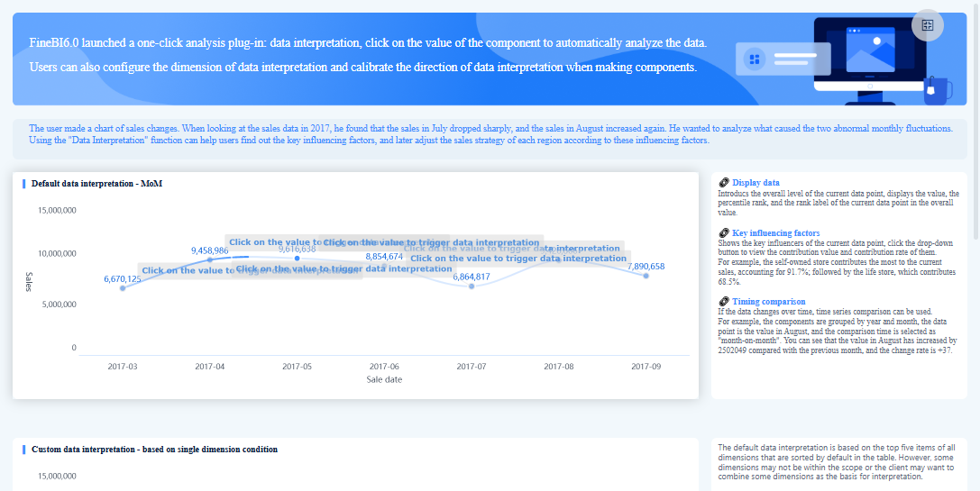Click the 15,000,000 value in MoM chart
The width and height of the screenshot is (980, 491).
coord(58,211)
